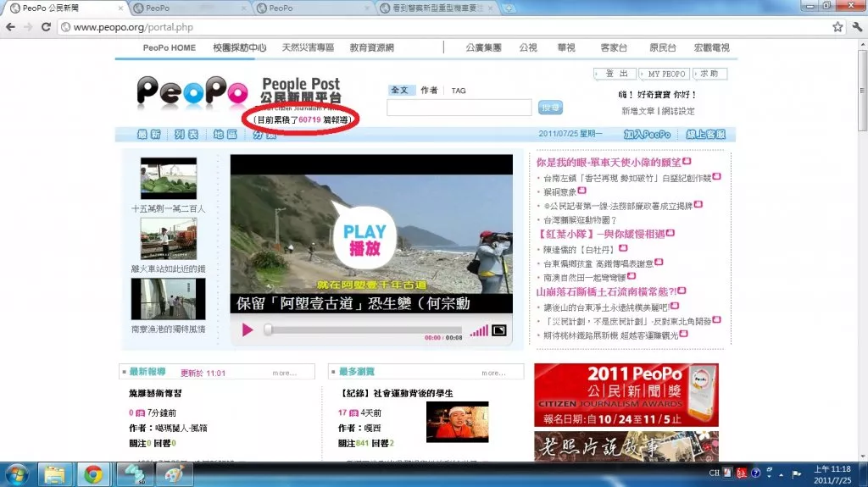Click the 登出 logout button
Viewport: 868px width, 487px height.
coord(615,74)
